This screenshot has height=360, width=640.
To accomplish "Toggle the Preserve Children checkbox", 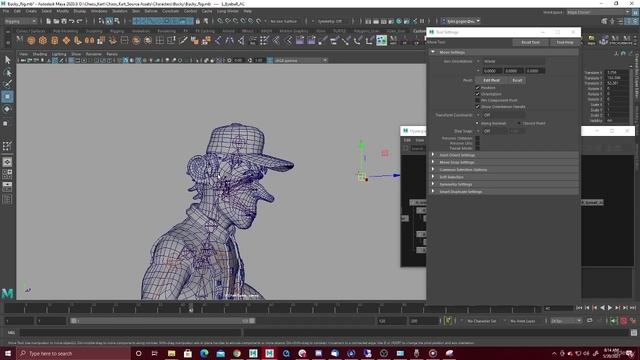I will [478, 138].
